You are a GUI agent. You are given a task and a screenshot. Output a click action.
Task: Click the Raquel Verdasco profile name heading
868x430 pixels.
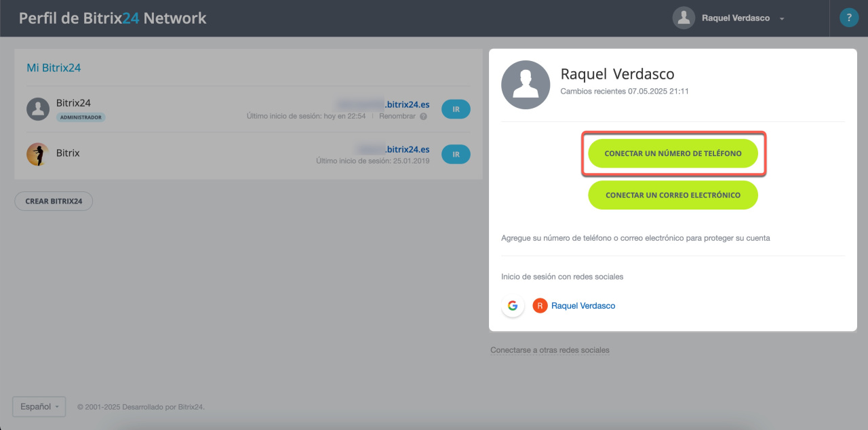point(617,74)
